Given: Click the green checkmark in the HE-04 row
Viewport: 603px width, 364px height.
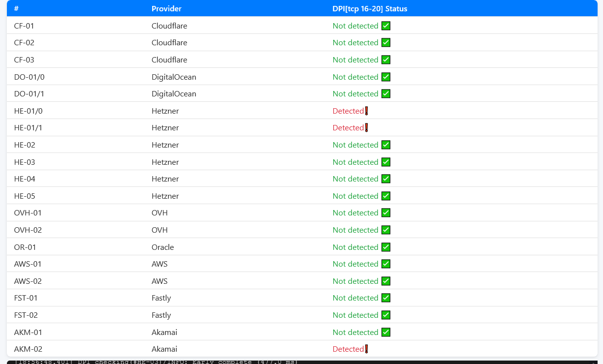Looking at the screenshot, I should click(x=386, y=179).
